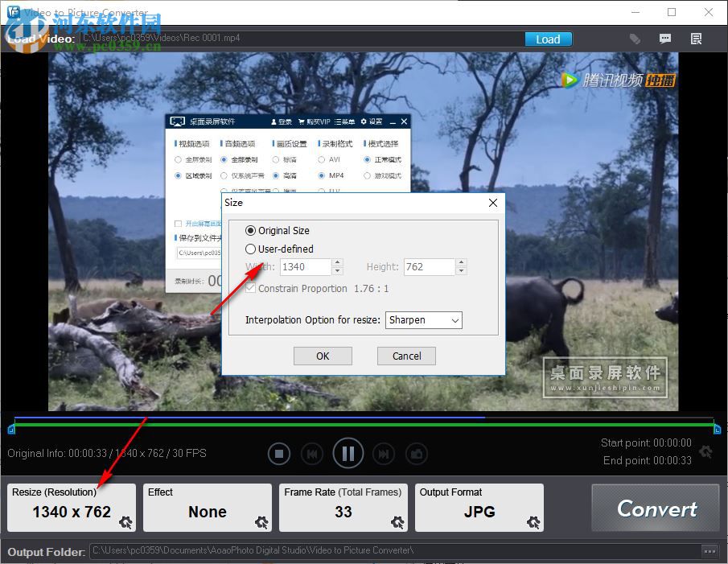Select the Original Size radio button
728x564 pixels.
251,230
